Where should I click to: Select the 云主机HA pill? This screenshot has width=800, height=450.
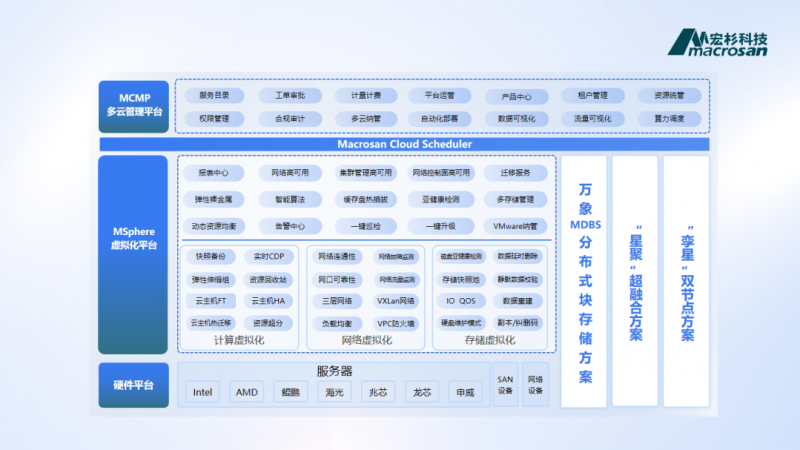pyautogui.click(x=268, y=301)
